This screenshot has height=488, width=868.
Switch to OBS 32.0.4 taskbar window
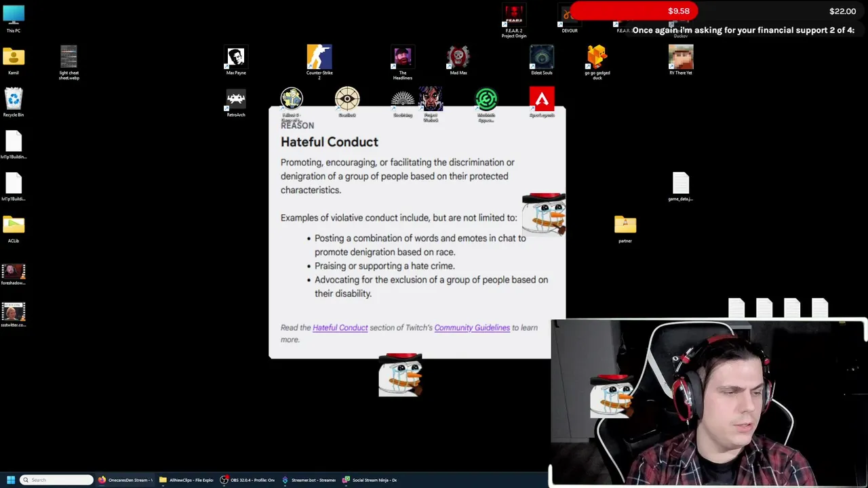248,480
